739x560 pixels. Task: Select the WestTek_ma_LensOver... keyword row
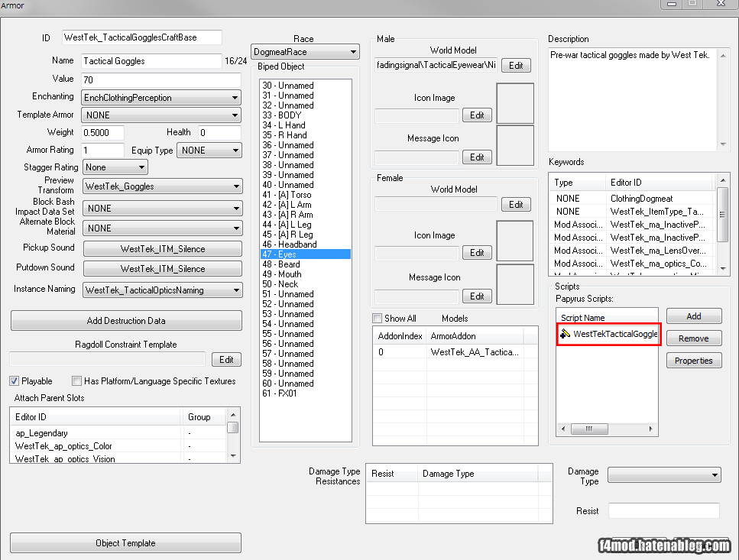(x=633, y=251)
